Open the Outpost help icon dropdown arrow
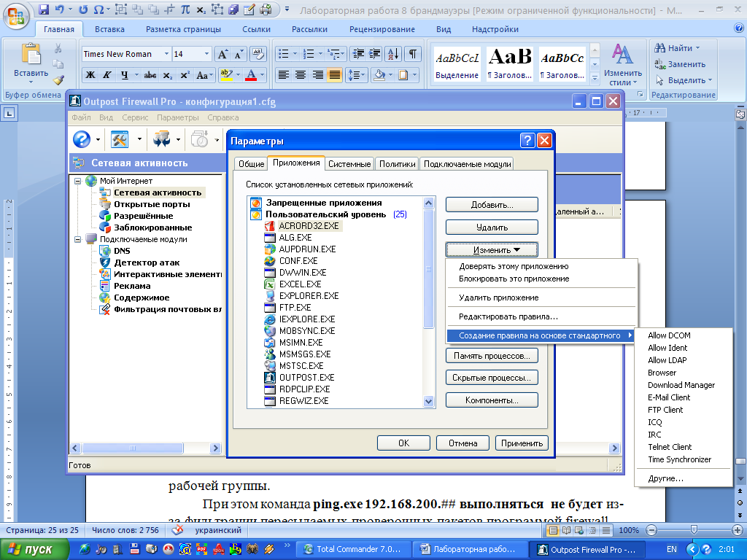 tap(98, 139)
